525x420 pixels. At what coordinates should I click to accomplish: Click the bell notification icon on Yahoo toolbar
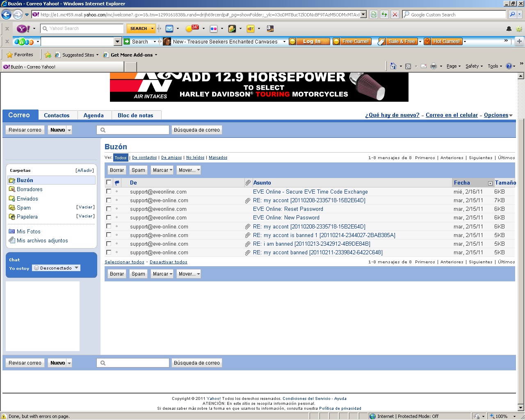(509, 29)
